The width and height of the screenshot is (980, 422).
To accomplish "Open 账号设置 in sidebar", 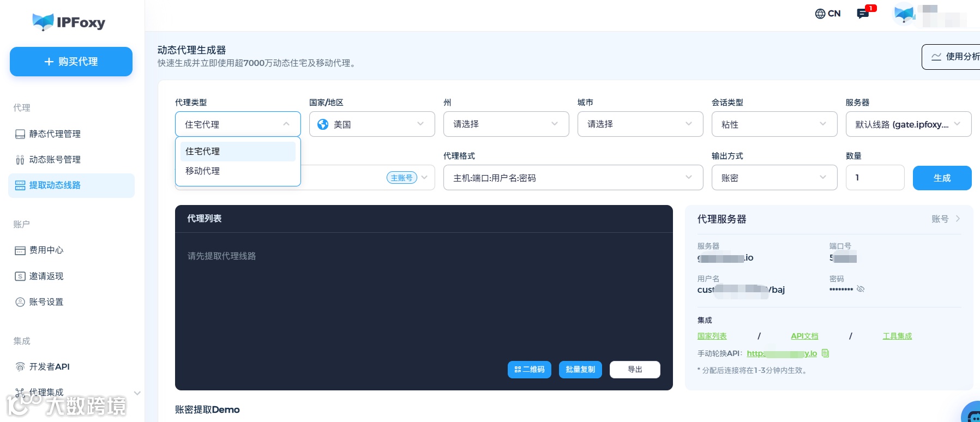I will tap(71, 302).
